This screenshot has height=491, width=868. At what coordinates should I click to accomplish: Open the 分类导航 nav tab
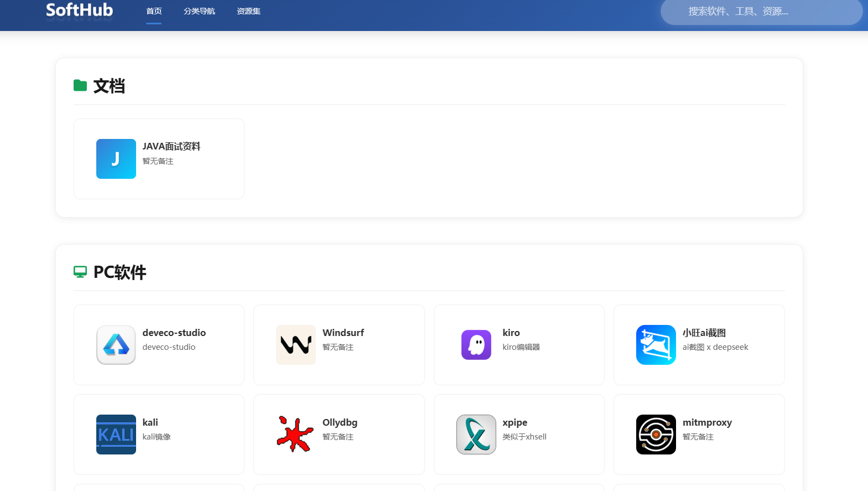[x=199, y=11]
